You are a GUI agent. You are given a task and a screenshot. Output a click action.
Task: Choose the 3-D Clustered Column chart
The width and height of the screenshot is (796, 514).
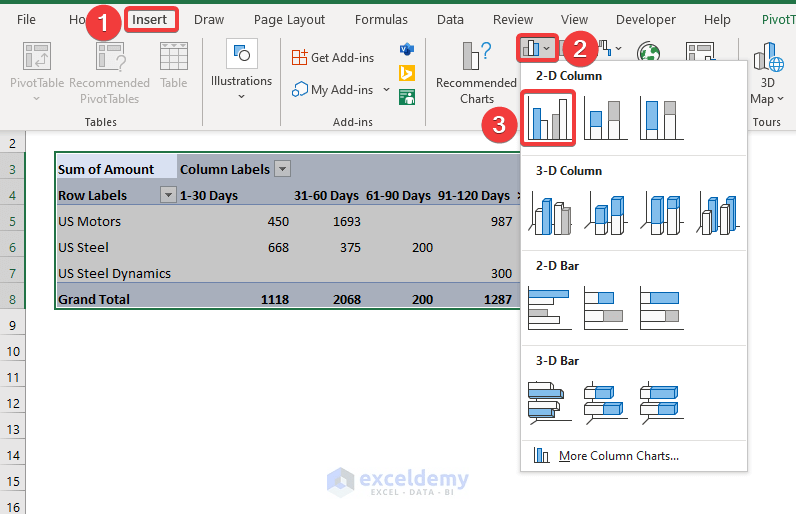coord(550,214)
